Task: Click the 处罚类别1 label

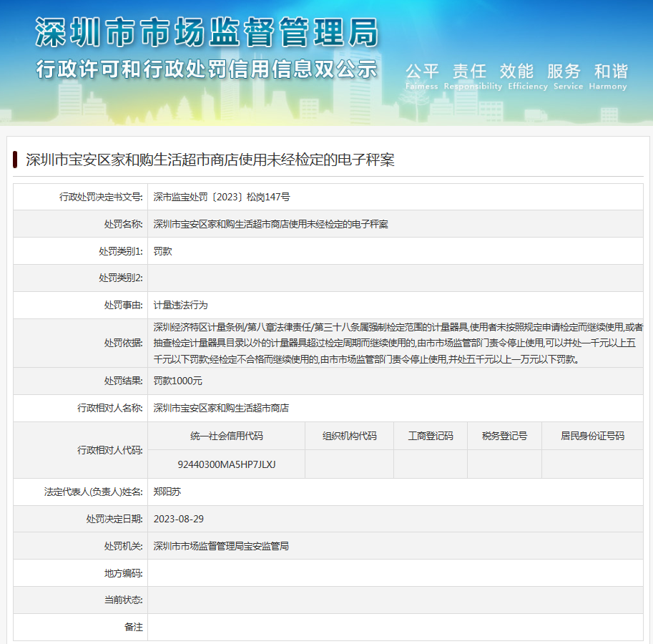Action: pos(121,252)
